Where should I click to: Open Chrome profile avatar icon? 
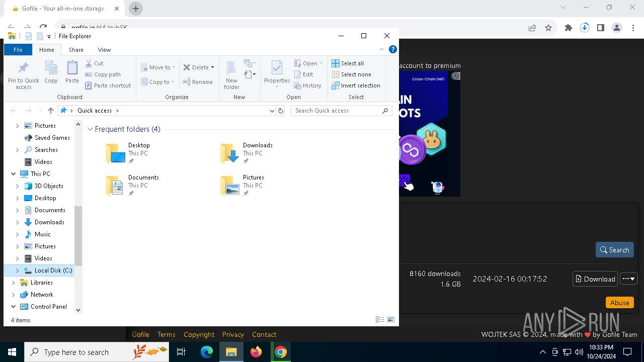click(x=617, y=28)
